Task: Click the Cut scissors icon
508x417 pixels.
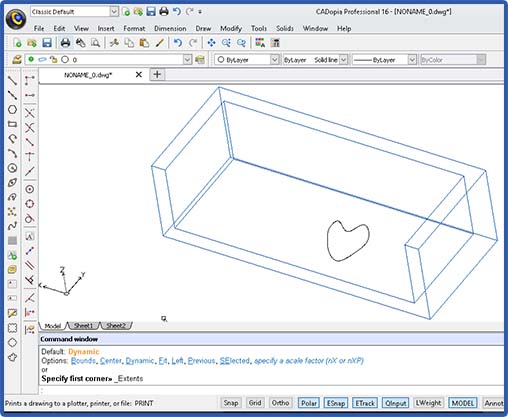Action: click(114, 43)
